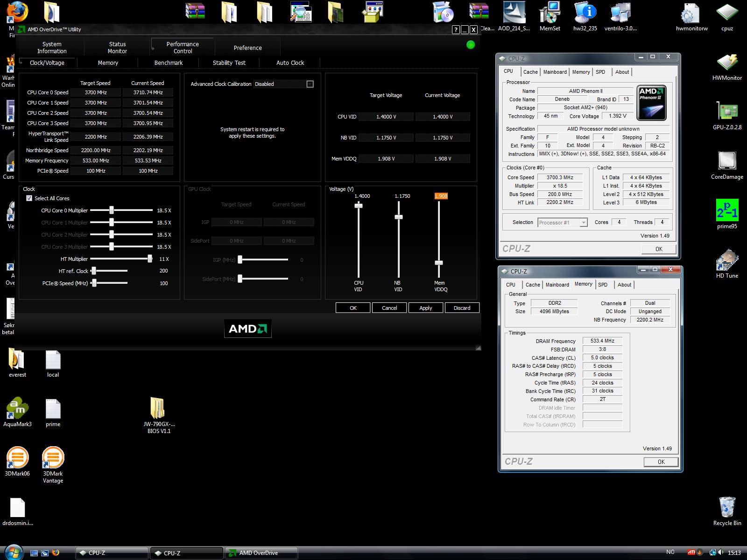
Task: Click the Firefox quick launch icon in taskbar
Action: pos(56,553)
